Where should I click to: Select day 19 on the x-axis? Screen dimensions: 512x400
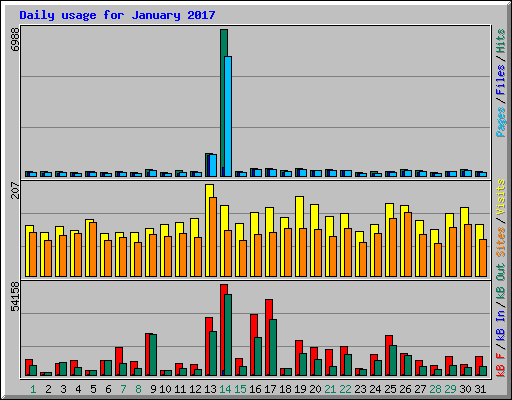300,389
